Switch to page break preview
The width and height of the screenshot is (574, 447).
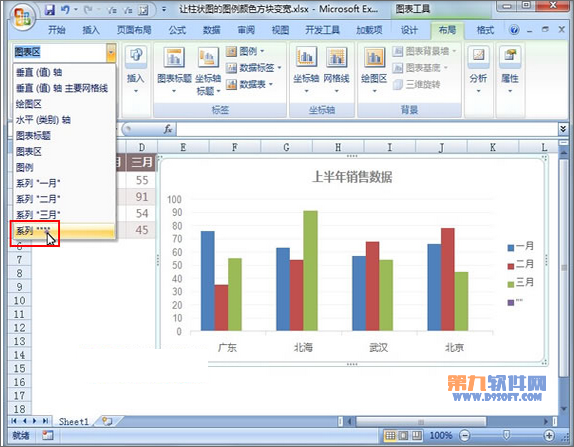[417, 435]
